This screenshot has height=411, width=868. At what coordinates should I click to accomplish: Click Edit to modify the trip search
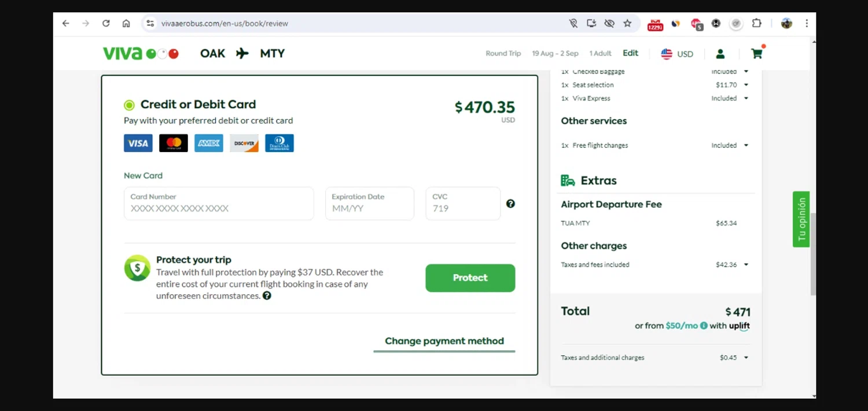click(631, 53)
